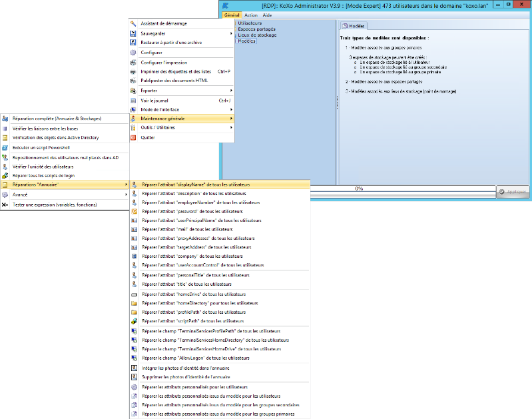
Task: Click the journal icon beside Voir le journal
Action: [x=133, y=101]
